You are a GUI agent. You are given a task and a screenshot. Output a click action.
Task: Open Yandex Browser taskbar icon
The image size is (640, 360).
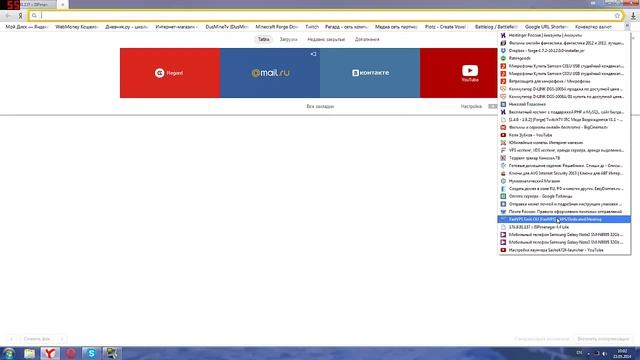click(x=50, y=353)
